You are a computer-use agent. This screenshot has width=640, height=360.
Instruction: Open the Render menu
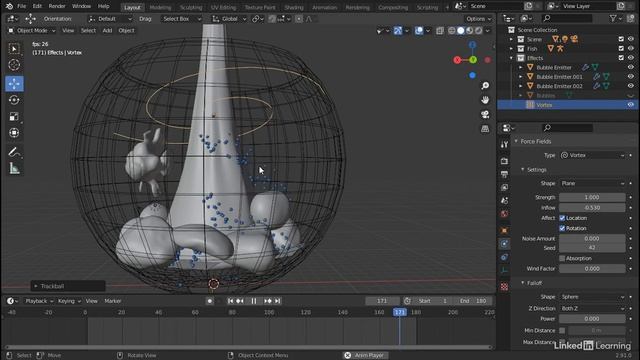pos(57,7)
